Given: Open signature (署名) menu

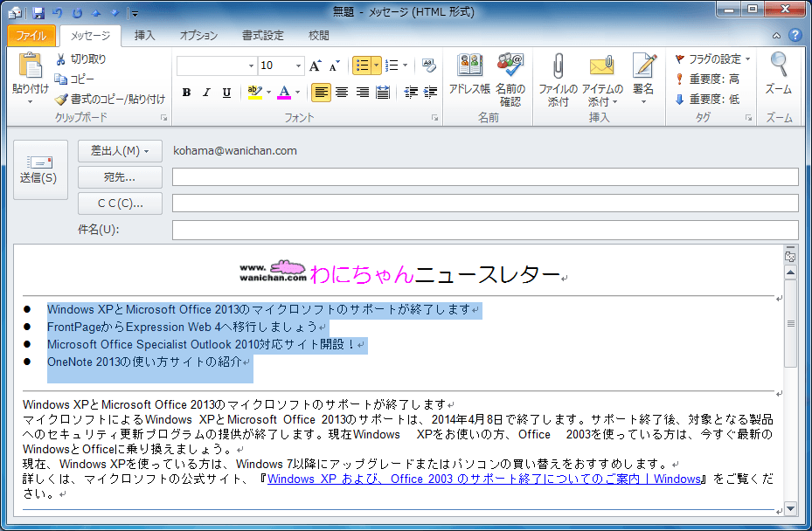Looking at the screenshot, I should 643,79.
